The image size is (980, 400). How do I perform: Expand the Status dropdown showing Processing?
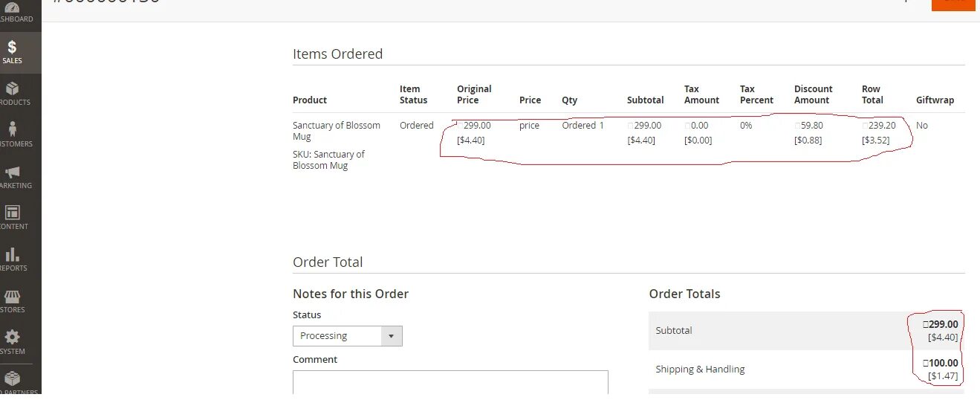click(x=347, y=336)
